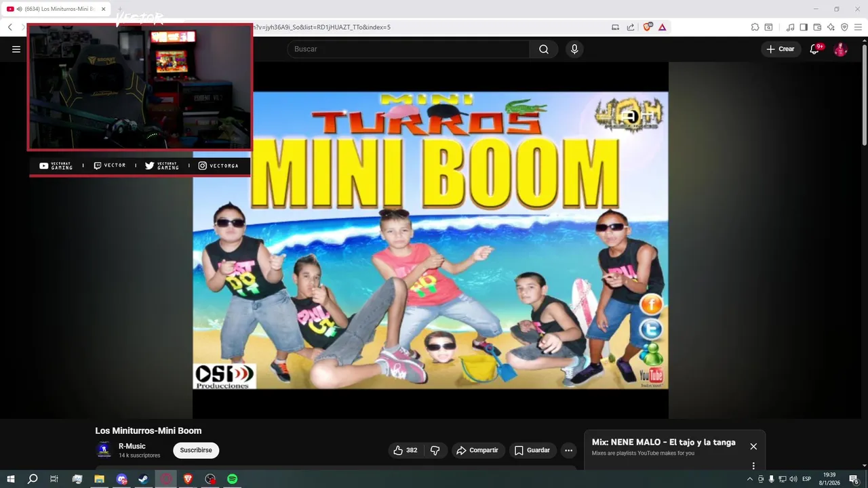868x488 pixels.
Task: Subscribe with the Suscribirse button
Action: pyautogui.click(x=196, y=450)
